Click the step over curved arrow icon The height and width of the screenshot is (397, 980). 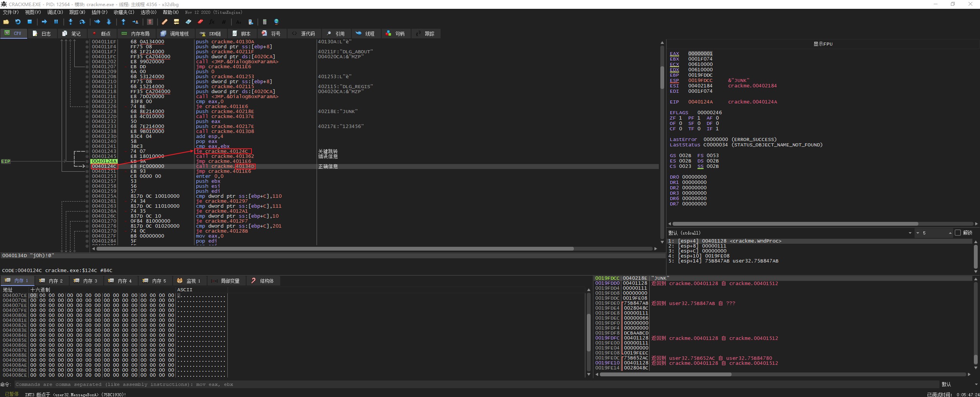pos(82,22)
